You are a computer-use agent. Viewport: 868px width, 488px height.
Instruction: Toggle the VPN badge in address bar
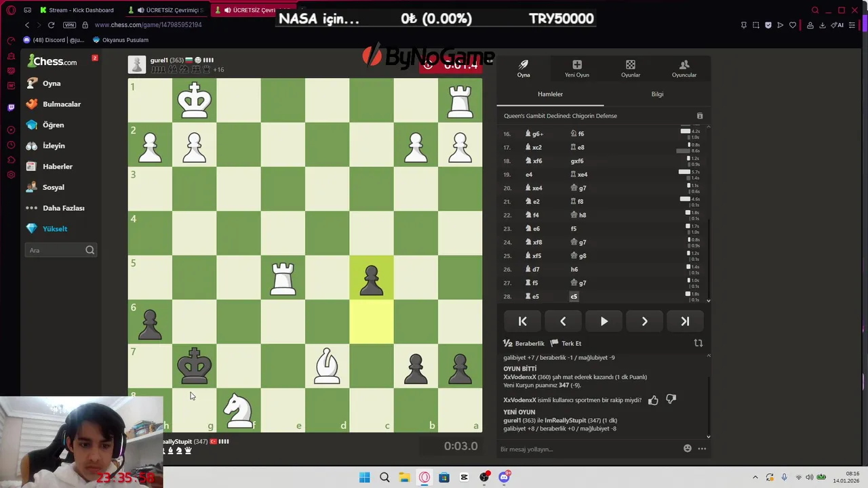tap(69, 25)
